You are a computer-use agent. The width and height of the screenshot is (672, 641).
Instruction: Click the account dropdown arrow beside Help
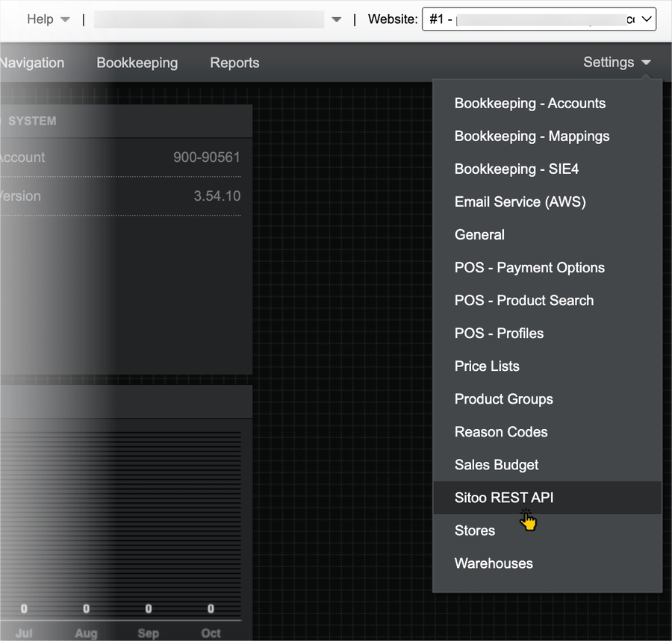point(336,20)
